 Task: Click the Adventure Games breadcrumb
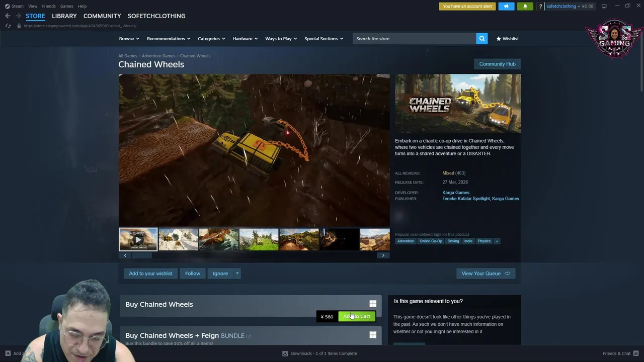pos(158,56)
